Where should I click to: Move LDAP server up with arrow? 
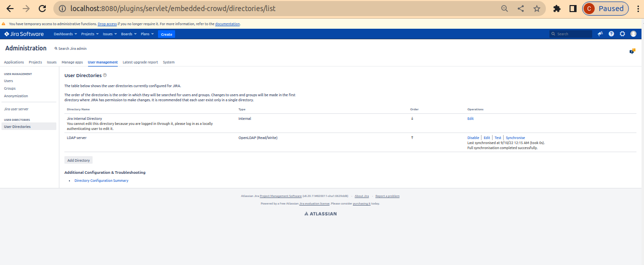pos(412,138)
